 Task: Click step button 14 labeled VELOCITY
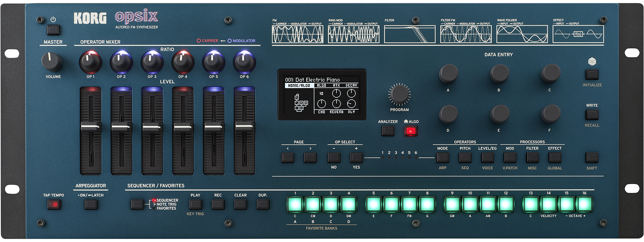[x=548, y=204]
